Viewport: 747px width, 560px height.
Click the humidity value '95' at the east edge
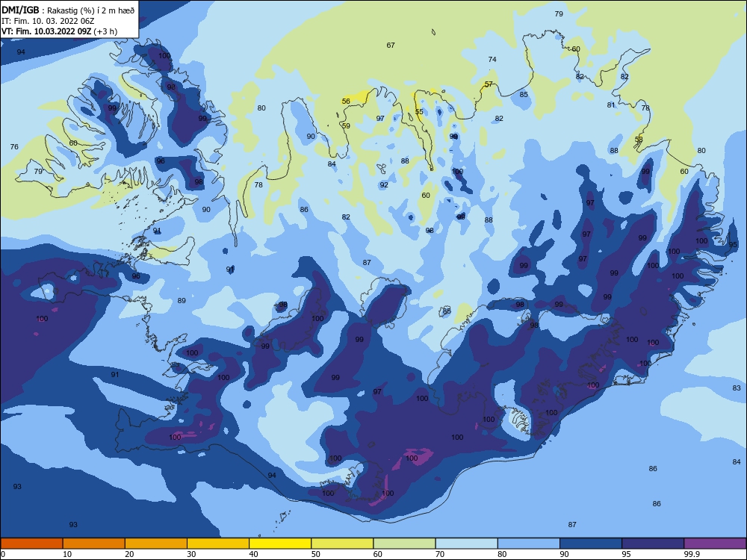pyautogui.click(x=733, y=245)
